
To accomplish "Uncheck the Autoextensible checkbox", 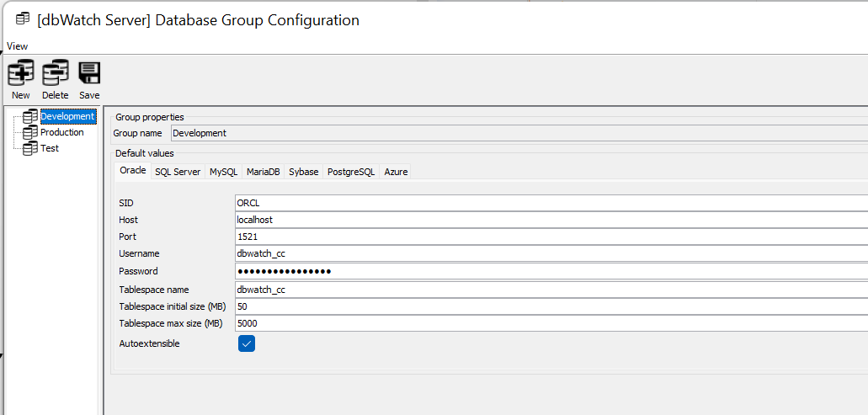I will [247, 343].
